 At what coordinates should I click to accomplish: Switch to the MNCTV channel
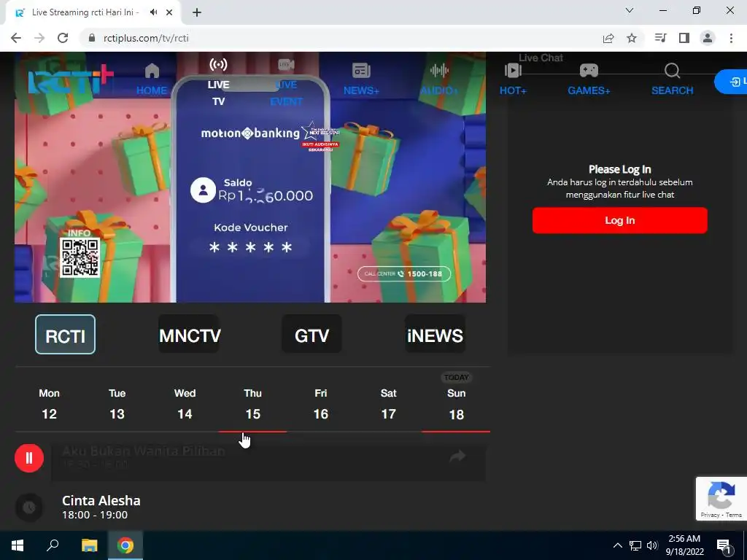[x=189, y=334]
